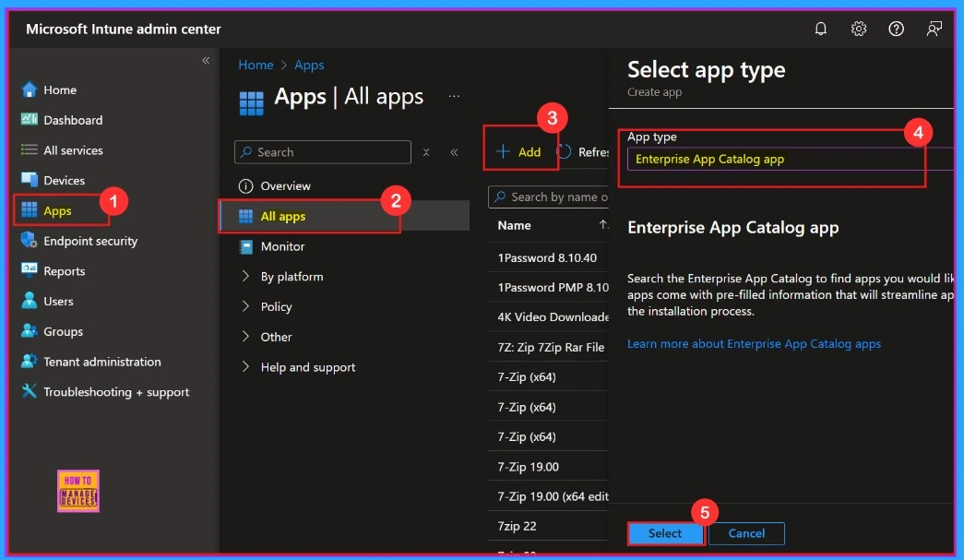This screenshot has width=964, height=560.
Task: Open the ellipsis more options menu
Action: click(454, 97)
